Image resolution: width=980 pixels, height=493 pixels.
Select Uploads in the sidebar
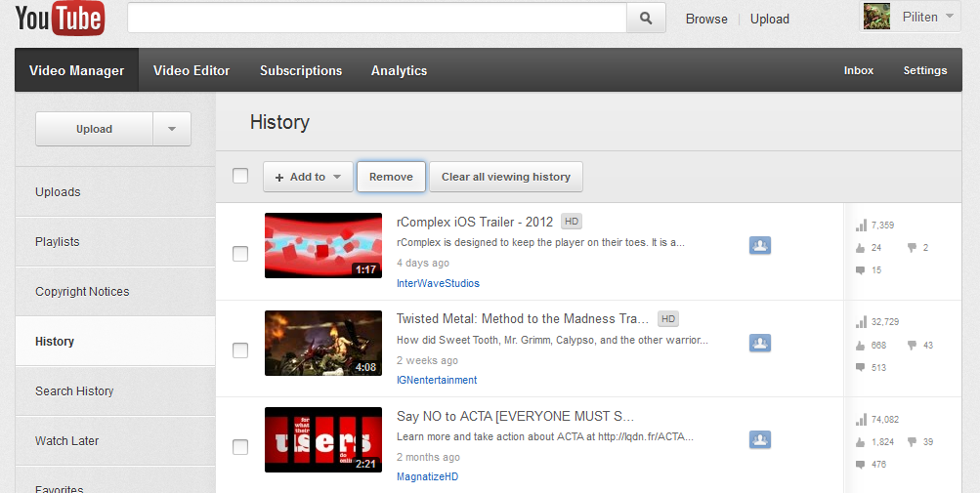coord(115,191)
